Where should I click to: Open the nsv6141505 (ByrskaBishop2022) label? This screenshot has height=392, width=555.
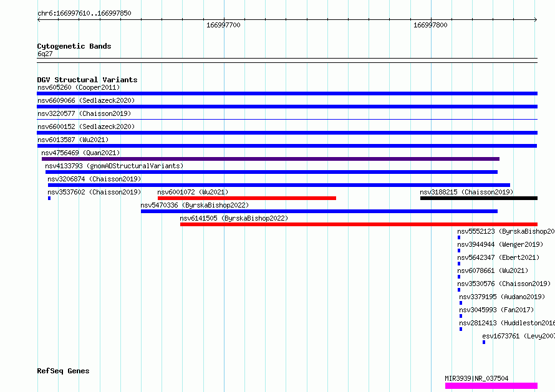pyautogui.click(x=234, y=218)
